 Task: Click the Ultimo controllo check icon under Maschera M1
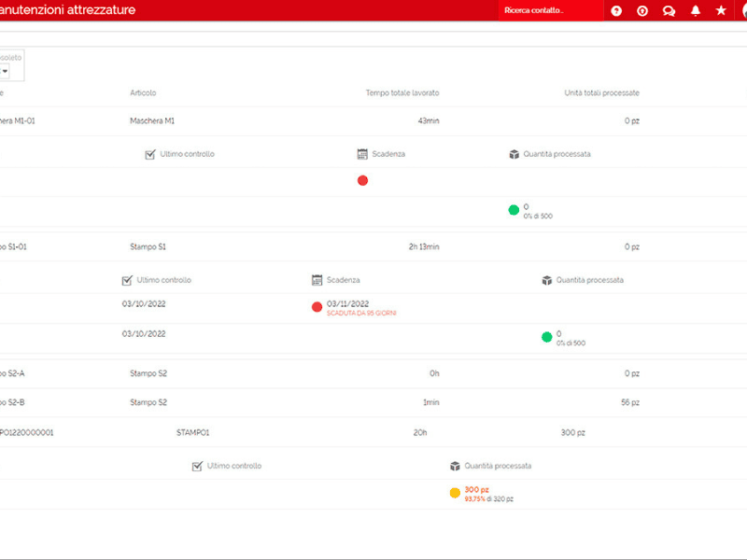coord(150,154)
